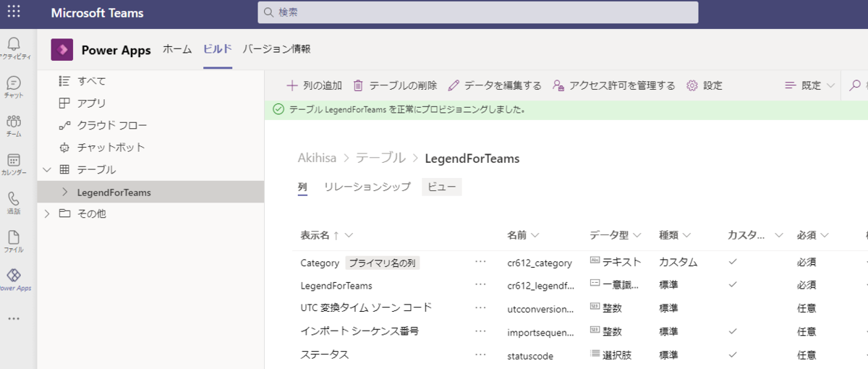
Task: Open the Activity bell in sidebar
Action: point(14,48)
